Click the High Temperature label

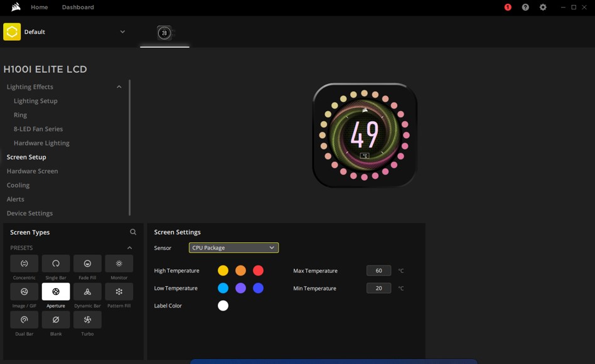pos(176,270)
